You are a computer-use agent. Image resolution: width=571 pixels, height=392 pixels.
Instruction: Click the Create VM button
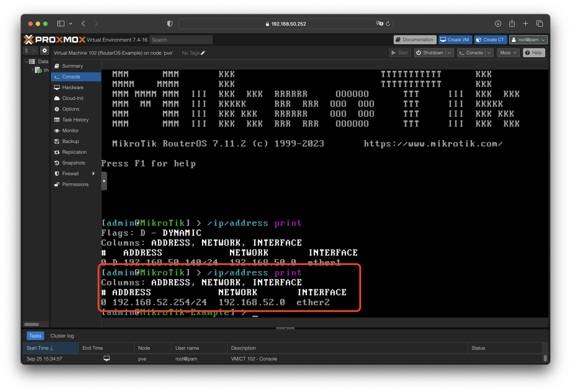pos(455,40)
